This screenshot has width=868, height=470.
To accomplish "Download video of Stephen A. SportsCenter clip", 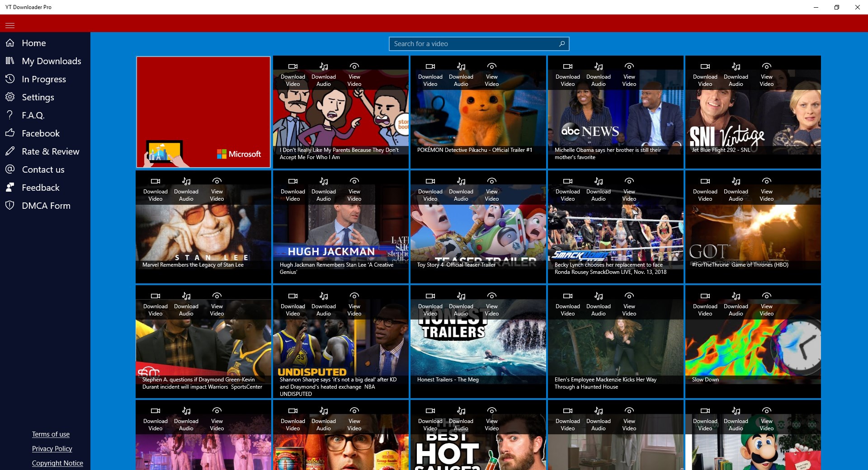I will point(156,305).
